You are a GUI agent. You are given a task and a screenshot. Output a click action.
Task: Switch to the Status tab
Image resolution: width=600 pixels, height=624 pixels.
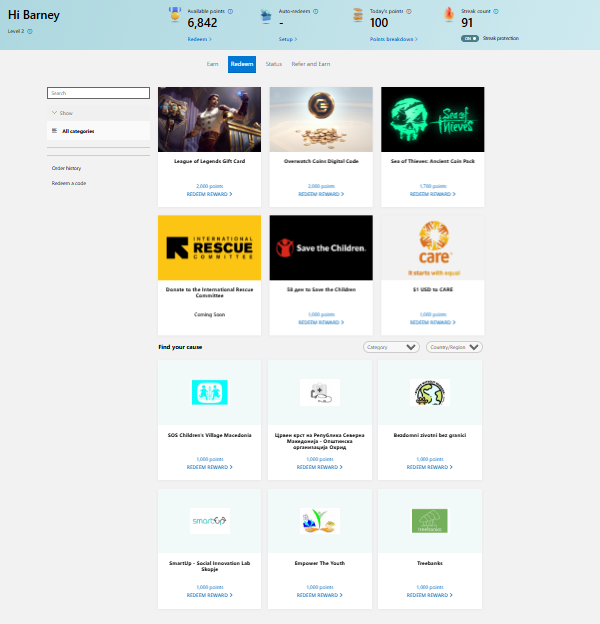(274, 64)
